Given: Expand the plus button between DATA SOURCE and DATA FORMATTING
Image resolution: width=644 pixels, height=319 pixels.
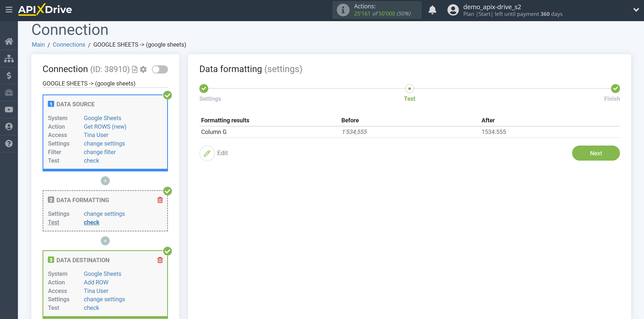Looking at the screenshot, I should [x=105, y=181].
